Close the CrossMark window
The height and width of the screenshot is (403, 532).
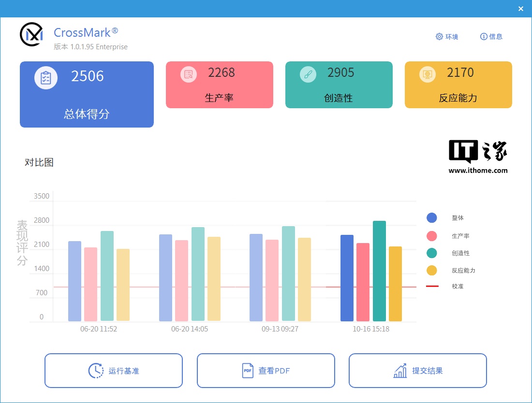click(x=521, y=9)
